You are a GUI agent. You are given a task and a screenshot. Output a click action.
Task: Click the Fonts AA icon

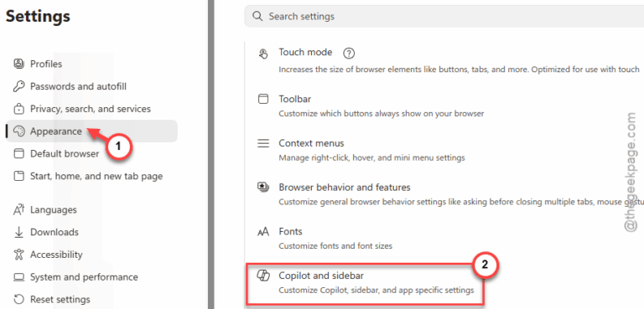tap(262, 232)
